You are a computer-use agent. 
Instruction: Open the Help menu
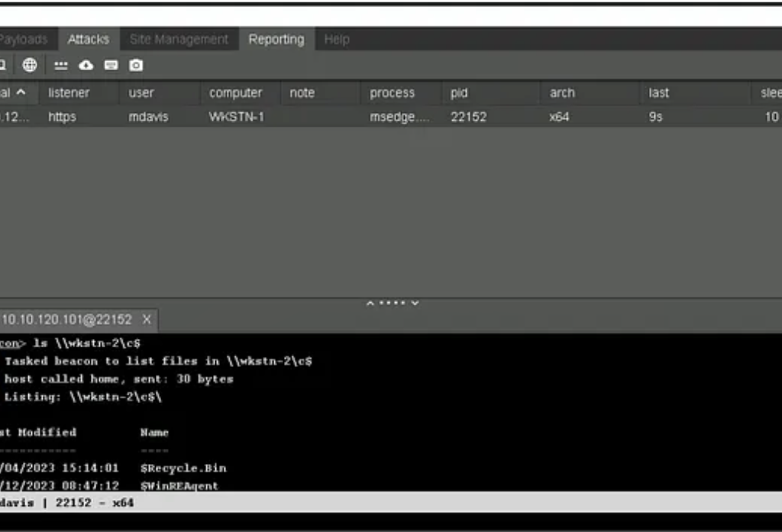point(337,40)
